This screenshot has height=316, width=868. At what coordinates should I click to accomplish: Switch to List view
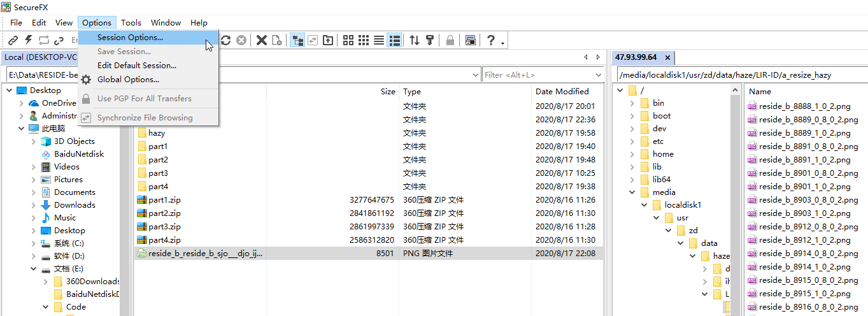click(379, 40)
